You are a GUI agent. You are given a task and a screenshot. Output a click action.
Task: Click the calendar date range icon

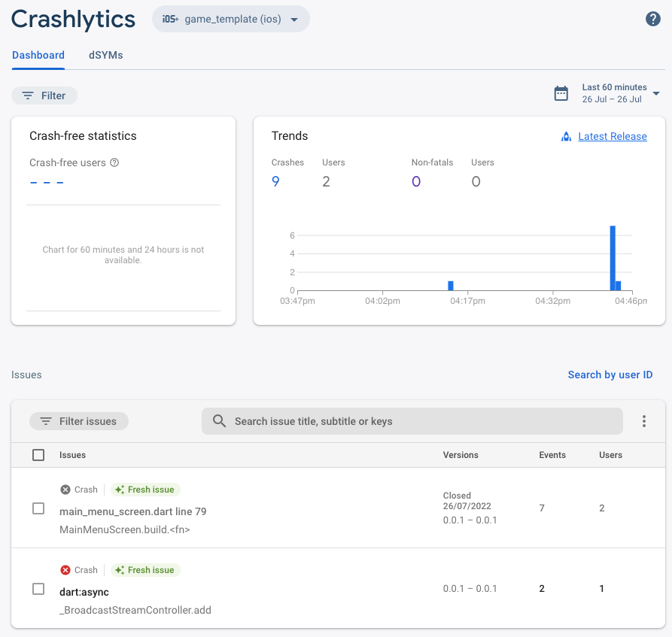(x=561, y=93)
